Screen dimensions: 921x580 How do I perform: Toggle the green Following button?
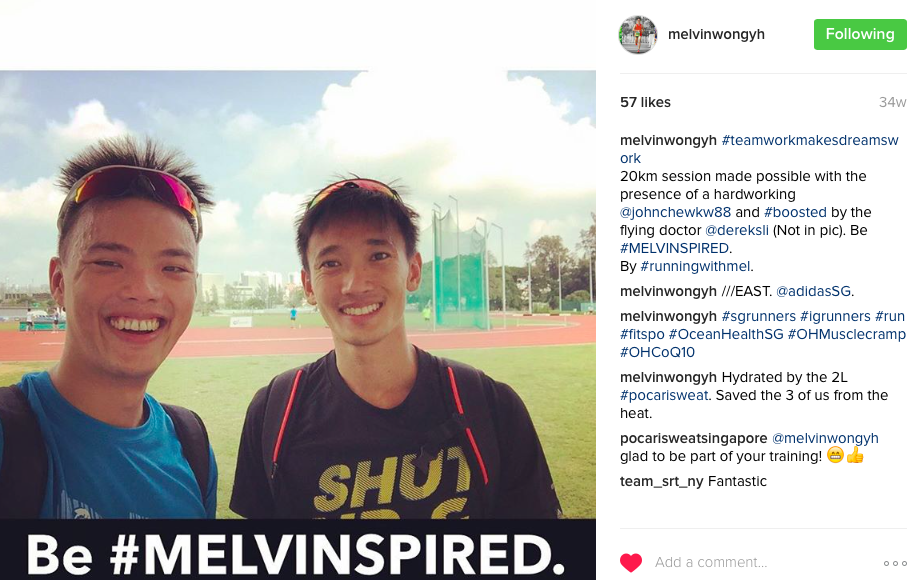pyautogui.click(x=860, y=34)
